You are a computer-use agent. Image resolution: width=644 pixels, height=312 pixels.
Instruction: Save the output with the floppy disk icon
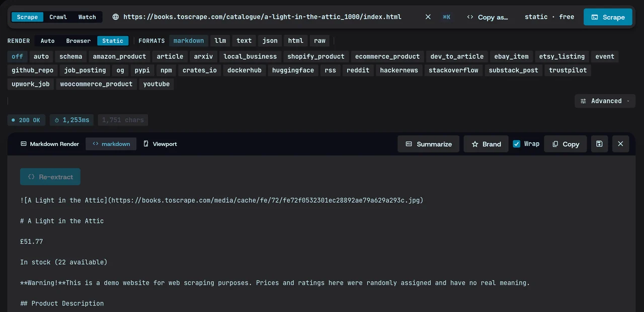pyautogui.click(x=599, y=144)
